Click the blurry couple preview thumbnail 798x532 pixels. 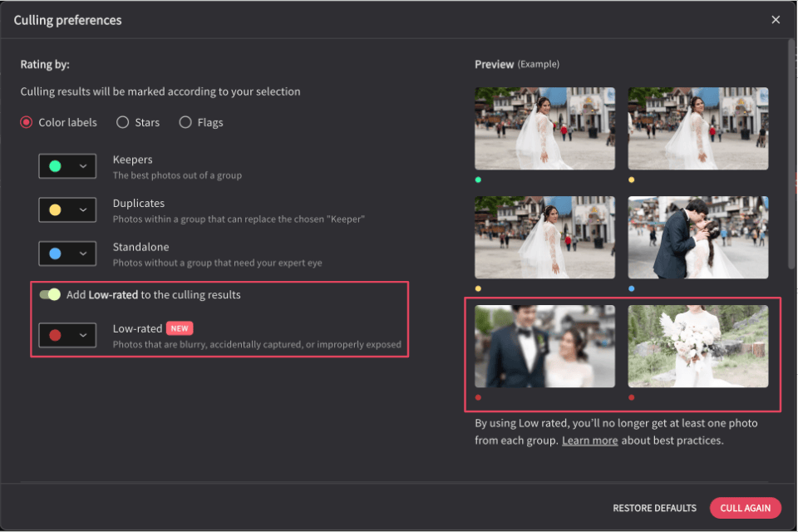544,346
